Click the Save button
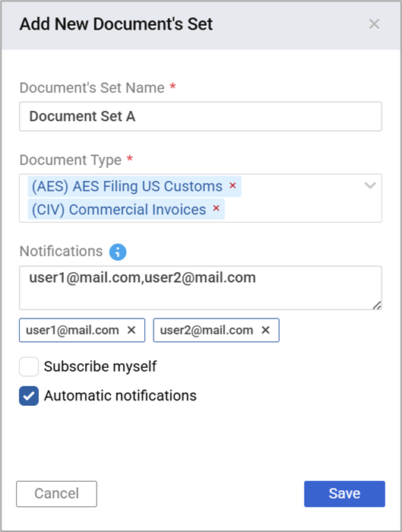 [344, 494]
